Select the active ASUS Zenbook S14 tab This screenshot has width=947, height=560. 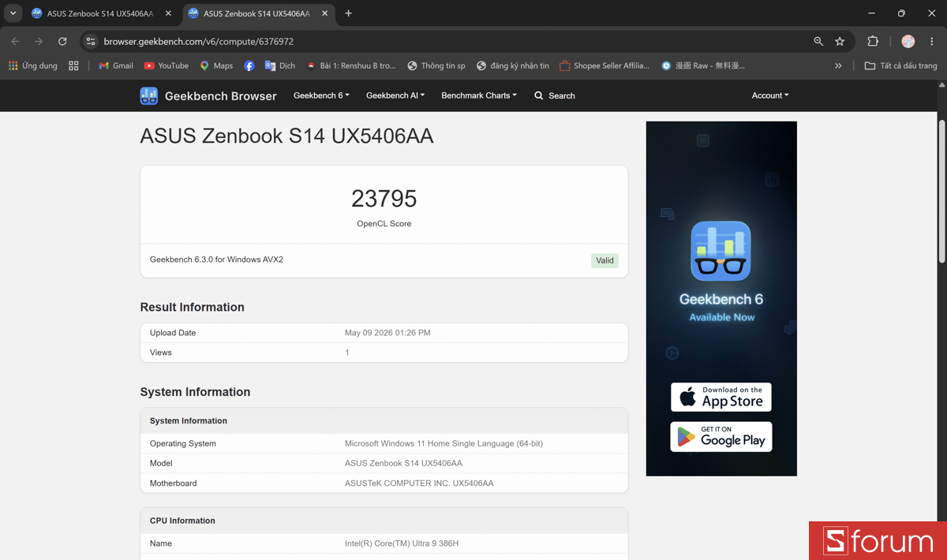[257, 13]
